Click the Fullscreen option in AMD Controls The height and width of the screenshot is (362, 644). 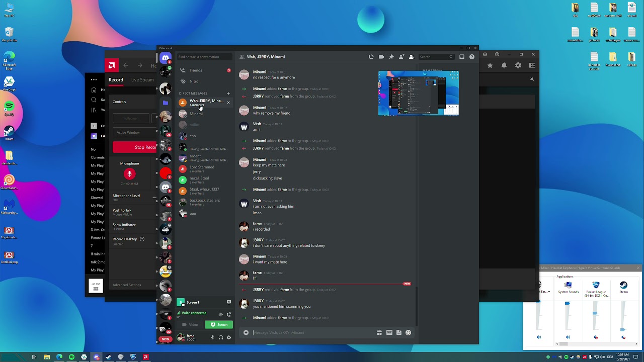tap(131, 118)
